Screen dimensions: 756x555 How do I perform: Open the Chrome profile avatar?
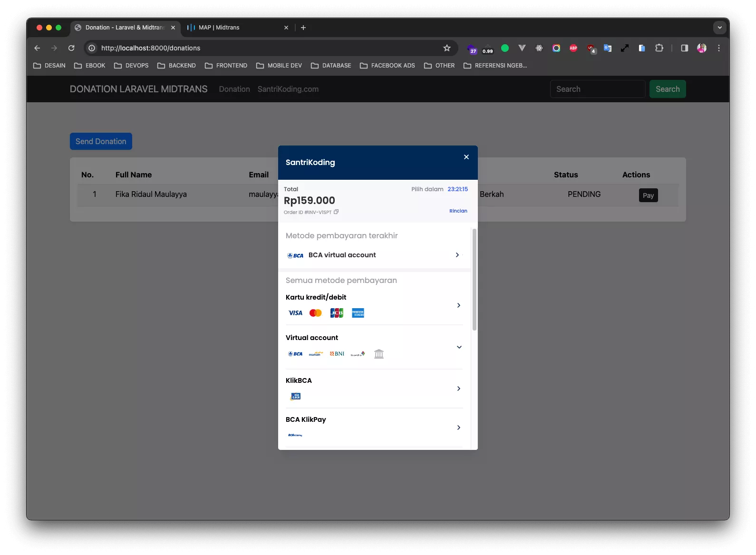[702, 48]
